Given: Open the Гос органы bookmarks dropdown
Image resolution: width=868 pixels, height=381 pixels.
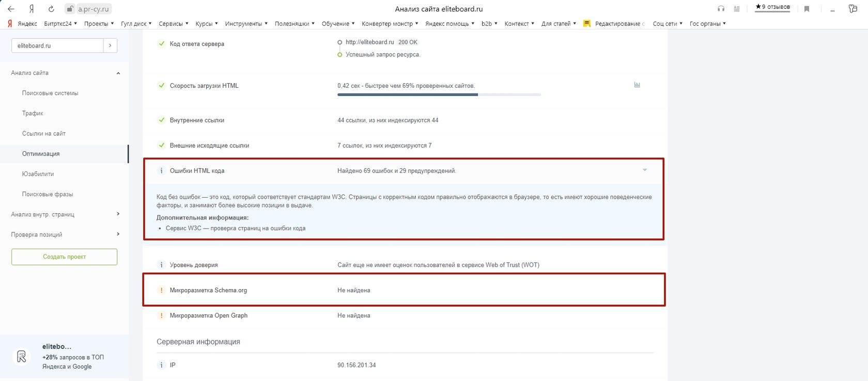Looking at the screenshot, I should 707,24.
